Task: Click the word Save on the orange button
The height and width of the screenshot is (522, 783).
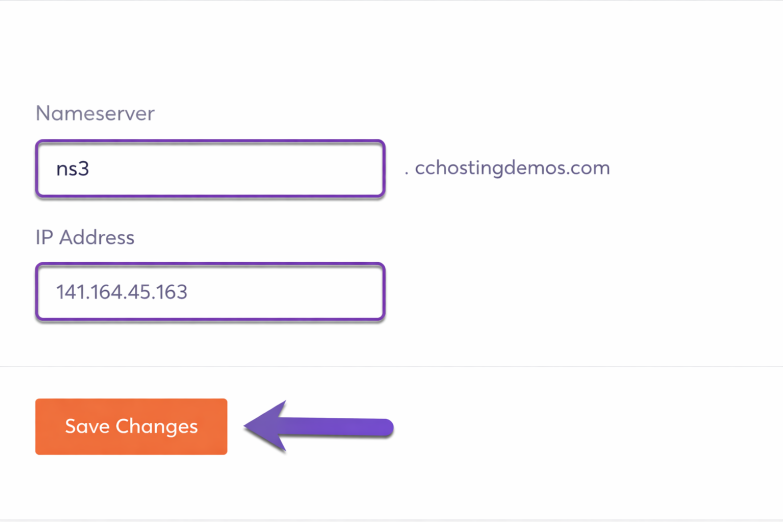Action: (87, 427)
